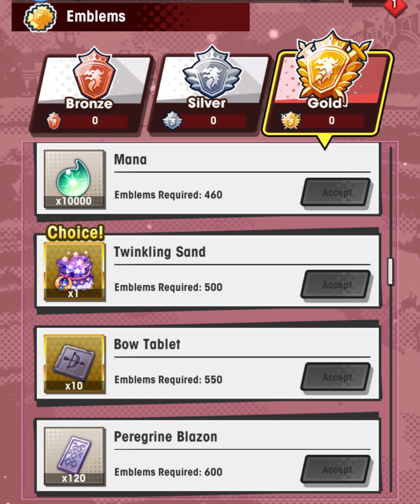This screenshot has height=504, width=420.
Task: Click the small silver emblem counter icon
Action: point(172,121)
